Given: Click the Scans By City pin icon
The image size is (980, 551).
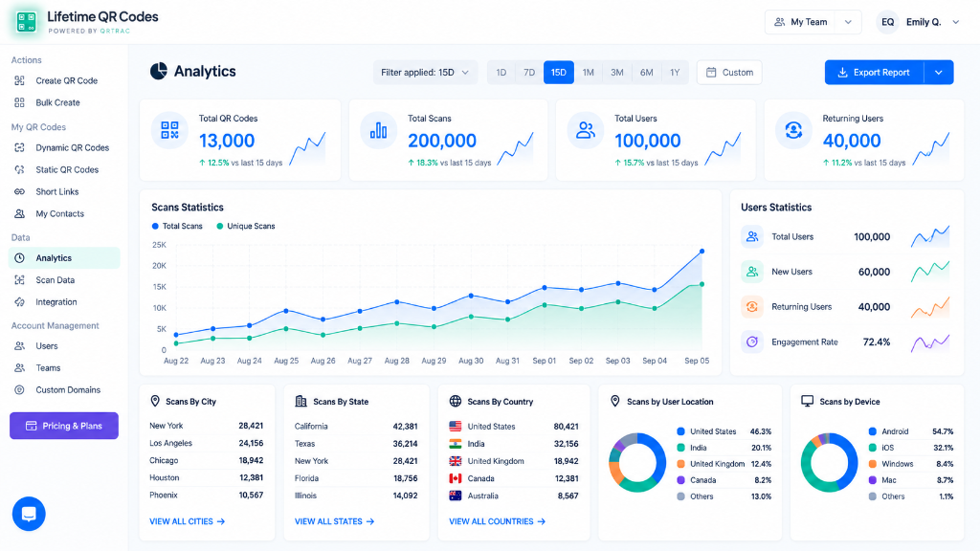Looking at the screenshot, I should [x=155, y=401].
